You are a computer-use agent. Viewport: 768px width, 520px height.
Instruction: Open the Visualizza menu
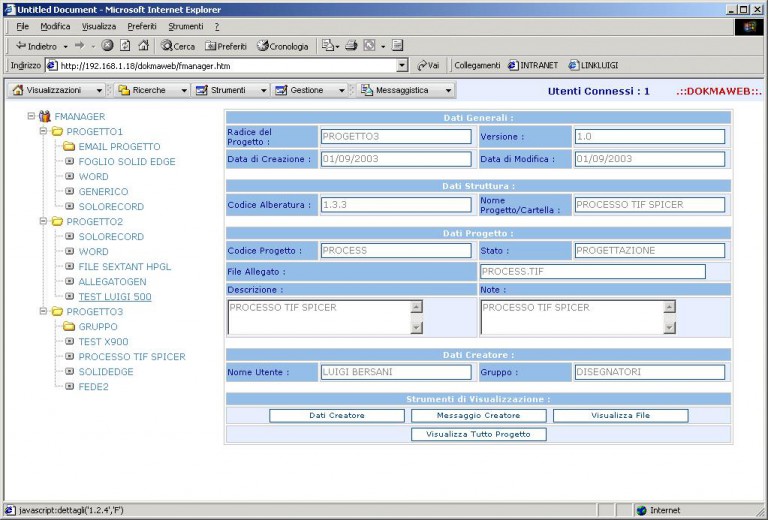point(99,26)
